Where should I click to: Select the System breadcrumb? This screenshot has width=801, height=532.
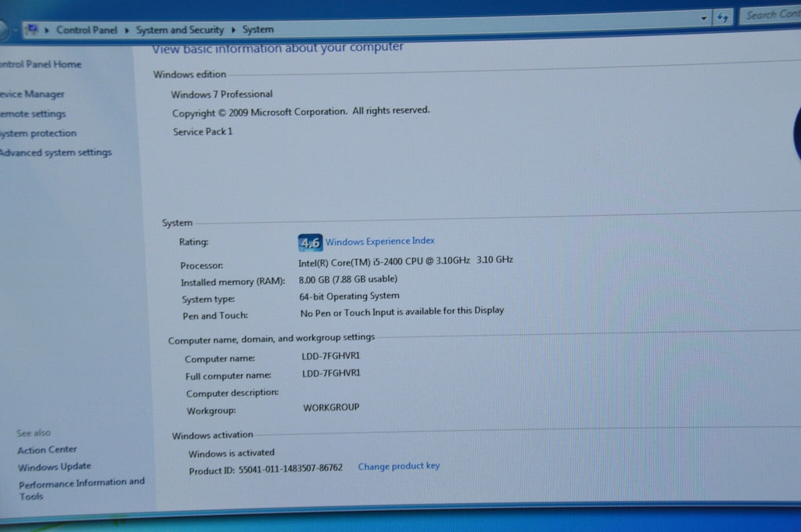coord(258,30)
